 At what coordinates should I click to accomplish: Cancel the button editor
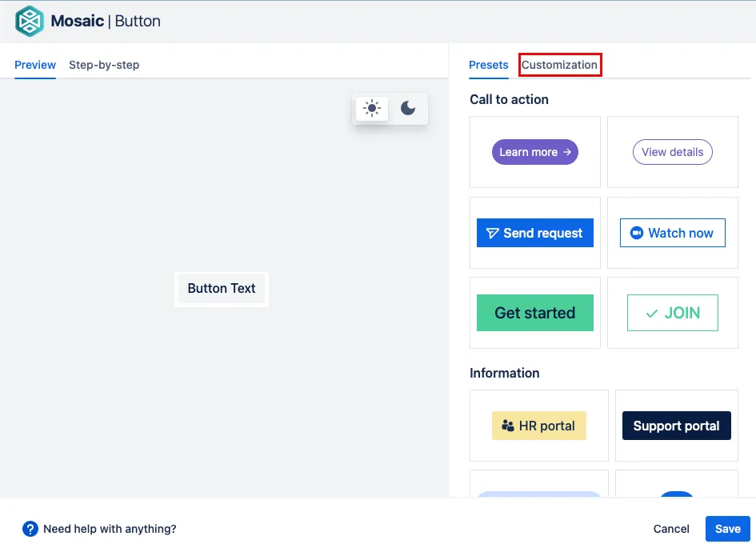(671, 529)
